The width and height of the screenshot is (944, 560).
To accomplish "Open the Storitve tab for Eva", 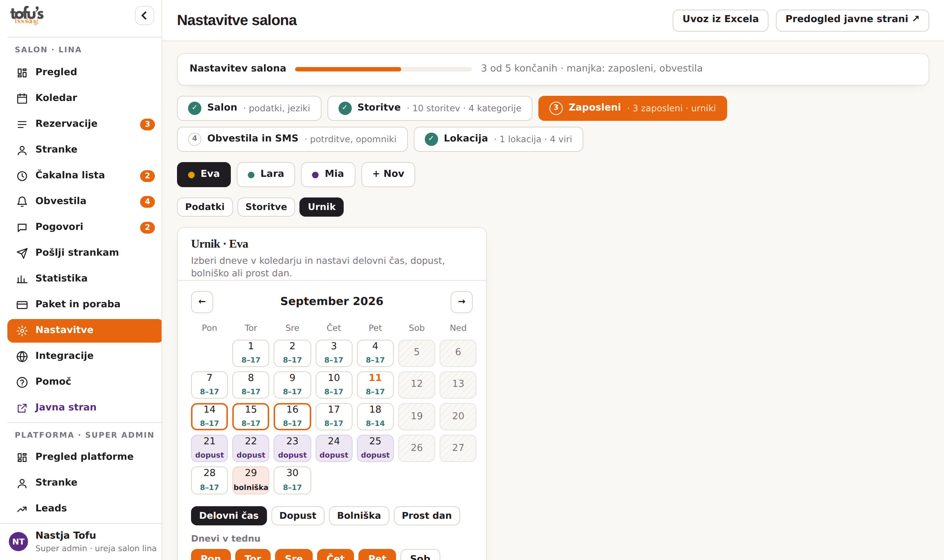I will click(x=266, y=207).
